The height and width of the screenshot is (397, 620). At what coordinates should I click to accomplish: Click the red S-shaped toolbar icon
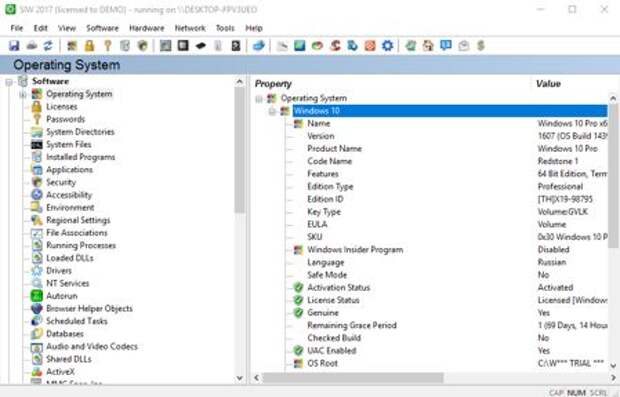pyautogui.click(x=335, y=46)
